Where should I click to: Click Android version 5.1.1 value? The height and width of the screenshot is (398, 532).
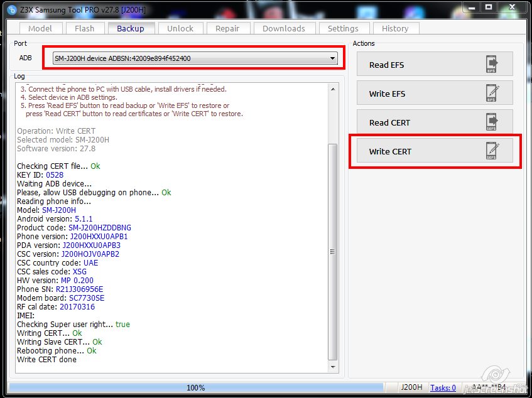click(84, 218)
